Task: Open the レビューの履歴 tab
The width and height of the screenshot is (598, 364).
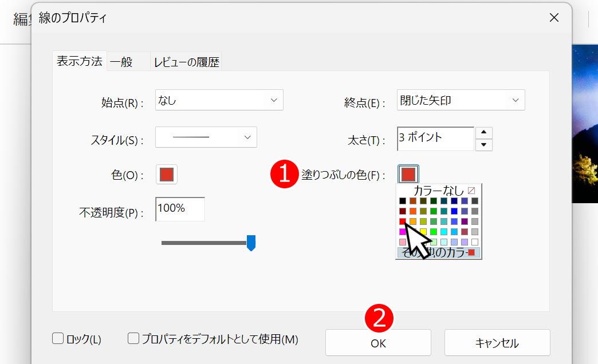Action: click(187, 61)
